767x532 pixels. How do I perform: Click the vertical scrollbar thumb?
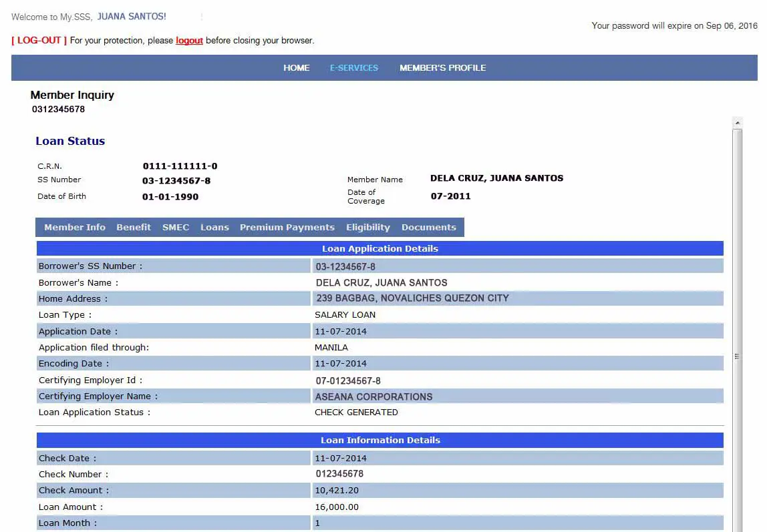click(737, 330)
